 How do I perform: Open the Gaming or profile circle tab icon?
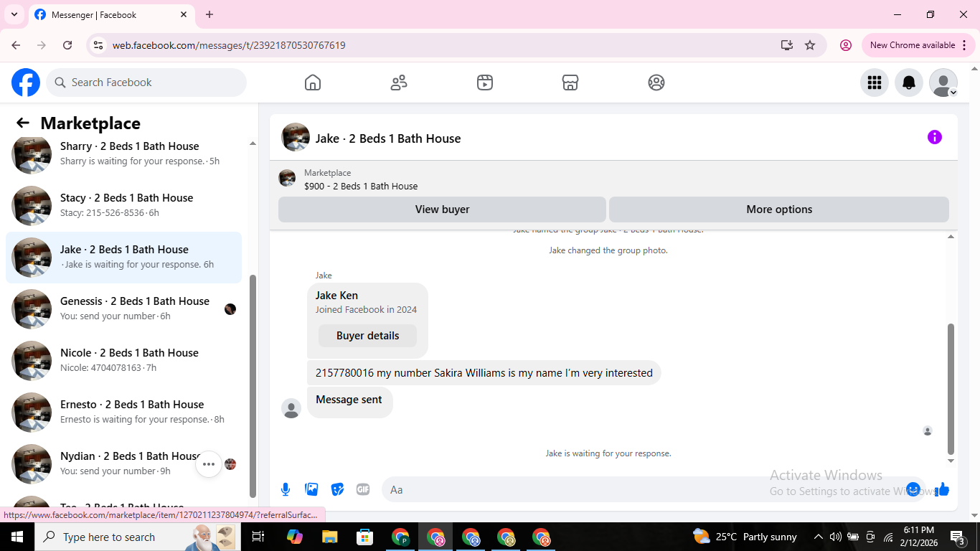click(656, 83)
